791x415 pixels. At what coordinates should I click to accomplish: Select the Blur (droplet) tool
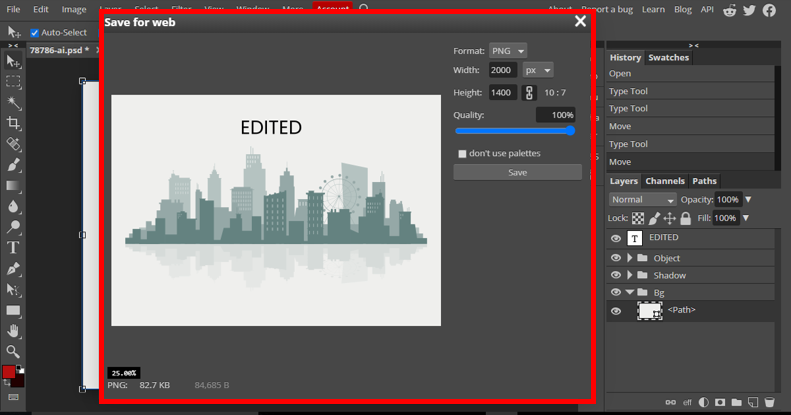[x=13, y=206]
